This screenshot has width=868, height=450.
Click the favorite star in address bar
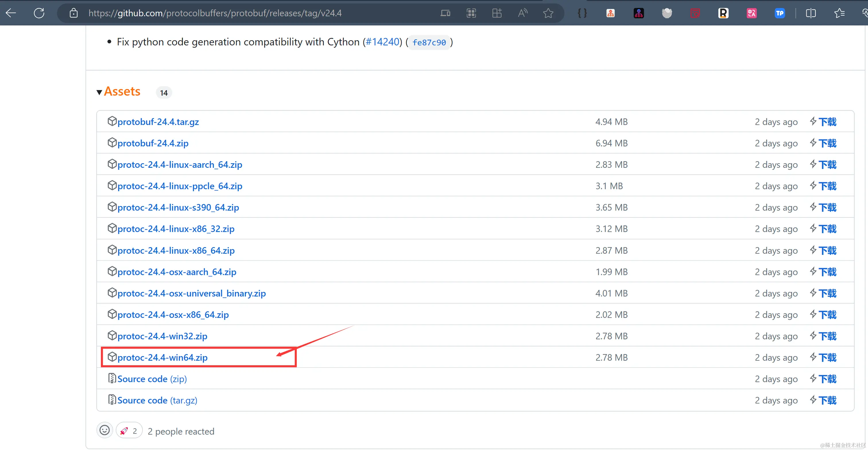tap(548, 13)
